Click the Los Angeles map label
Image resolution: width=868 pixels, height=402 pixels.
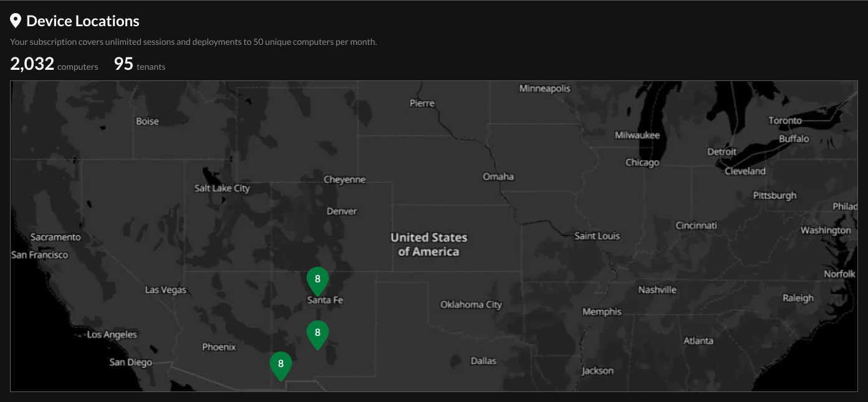click(x=112, y=335)
